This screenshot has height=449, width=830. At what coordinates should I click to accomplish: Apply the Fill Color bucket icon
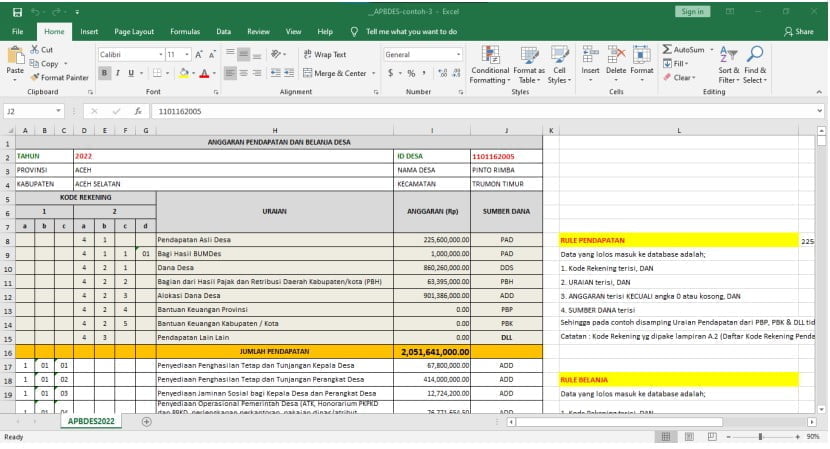pyautogui.click(x=184, y=73)
